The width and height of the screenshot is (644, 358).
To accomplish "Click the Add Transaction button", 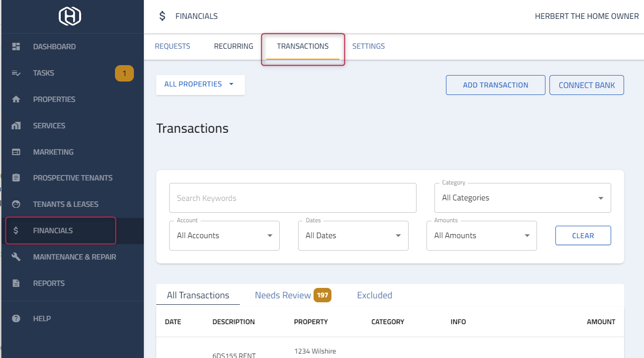I will pos(495,85).
